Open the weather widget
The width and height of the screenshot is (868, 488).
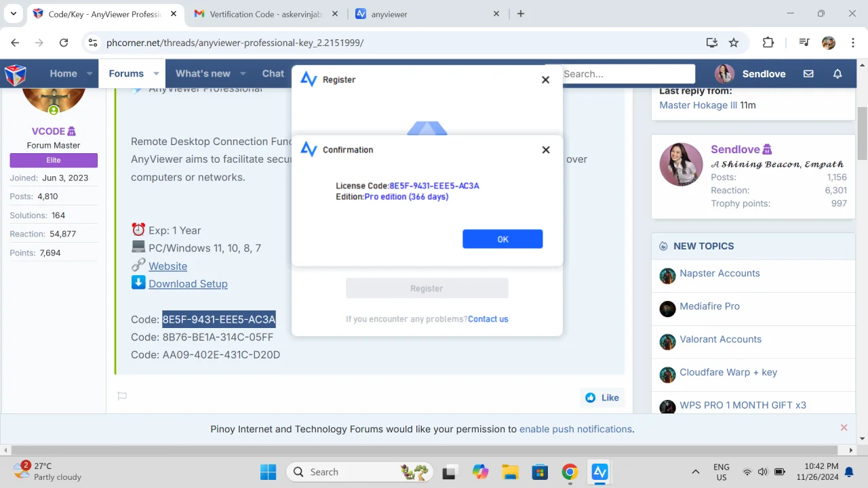tap(47, 471)
